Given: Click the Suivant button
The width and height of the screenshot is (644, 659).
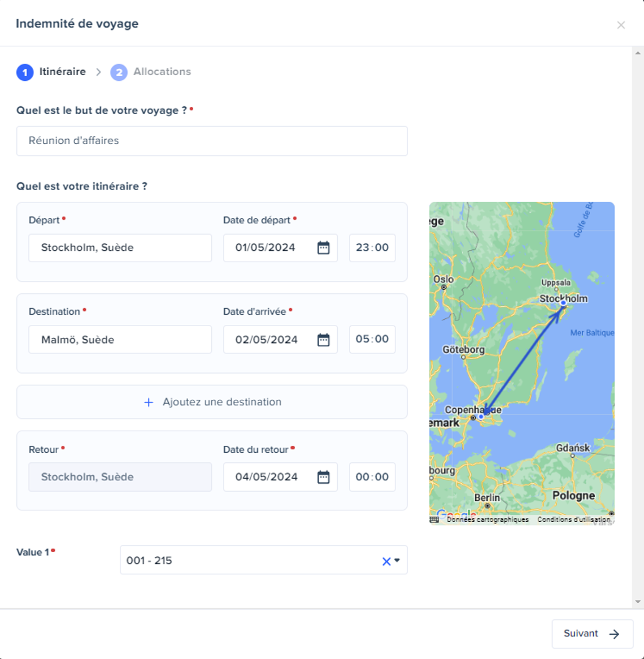Looking at the screenshot, I should (x=591, y=634).
